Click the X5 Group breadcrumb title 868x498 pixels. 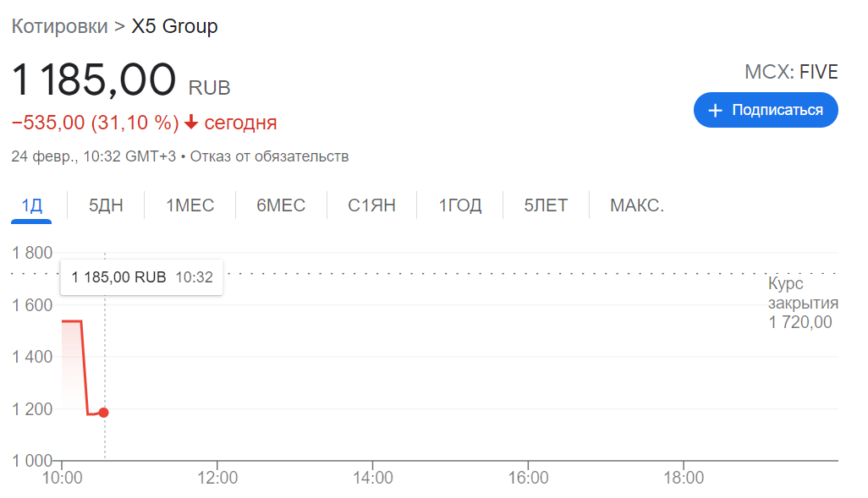point(174,26)
